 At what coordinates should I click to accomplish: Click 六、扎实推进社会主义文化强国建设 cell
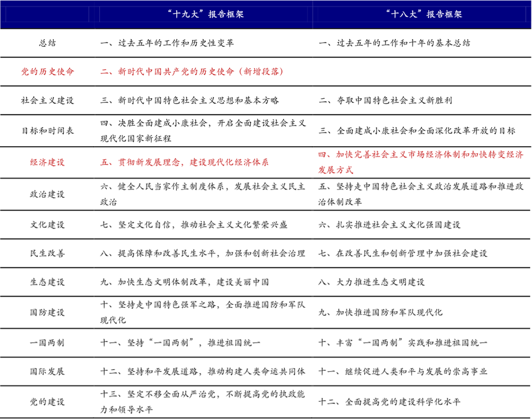tap(390, 225)
